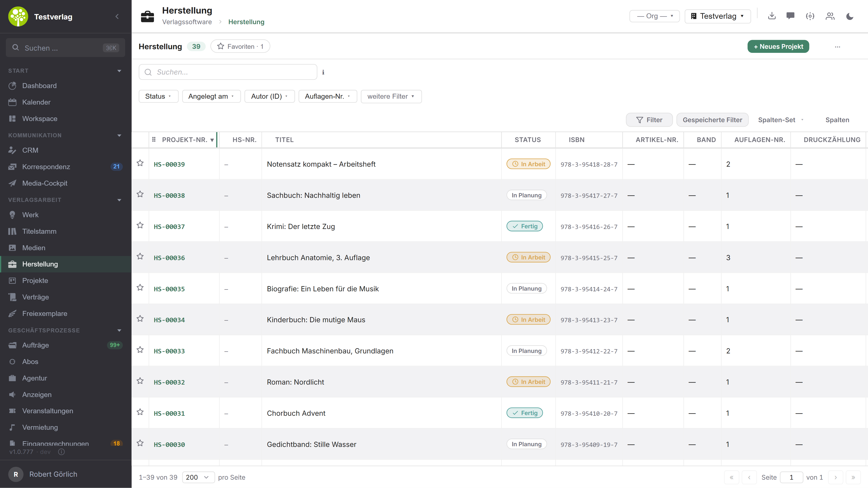This screenshot has width=868, height=488.
Task: Favorite the Fachbuch Maschinenbau row
Action: click(x=140, y=350)
